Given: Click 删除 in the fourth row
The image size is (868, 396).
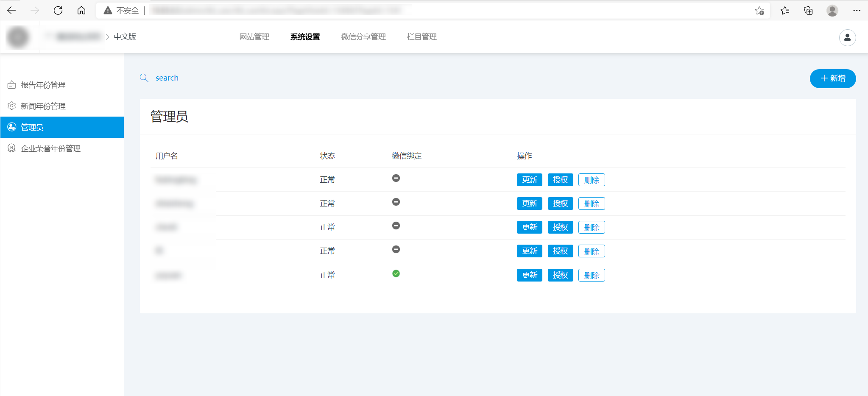Looking at the screenshot, I should coord(592,251).
